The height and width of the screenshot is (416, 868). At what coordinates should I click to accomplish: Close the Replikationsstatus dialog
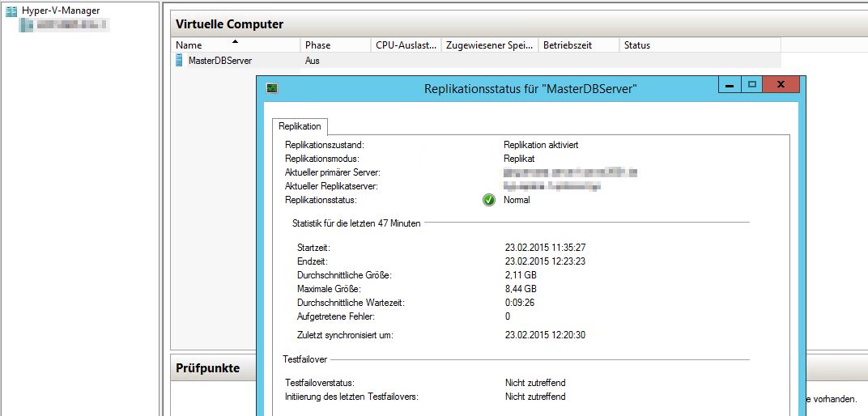click(x=781, y=85)
